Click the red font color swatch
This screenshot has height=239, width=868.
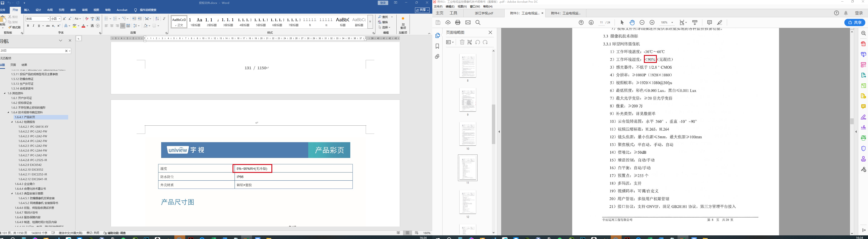(83, 26)
